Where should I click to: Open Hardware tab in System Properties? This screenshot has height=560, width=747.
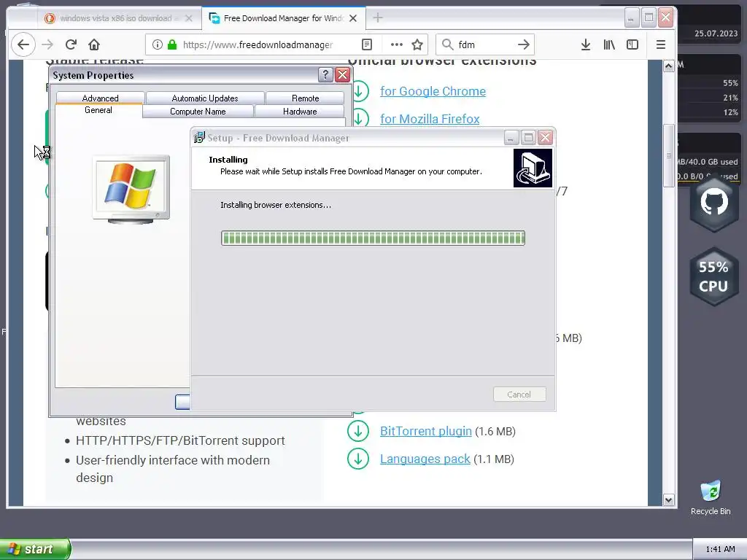[300, 112]
